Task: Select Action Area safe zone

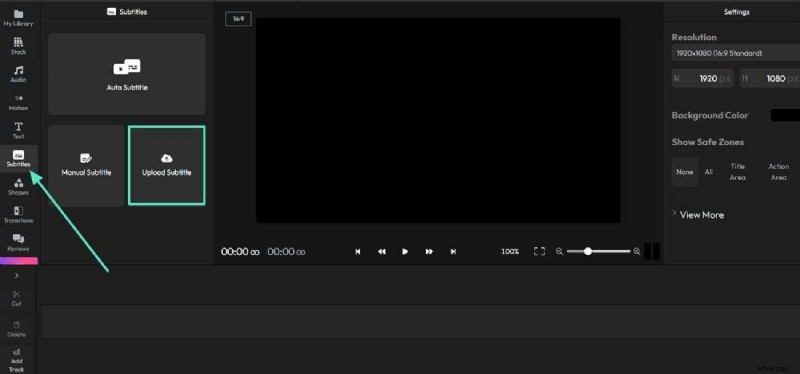Action: click(779, 172)
